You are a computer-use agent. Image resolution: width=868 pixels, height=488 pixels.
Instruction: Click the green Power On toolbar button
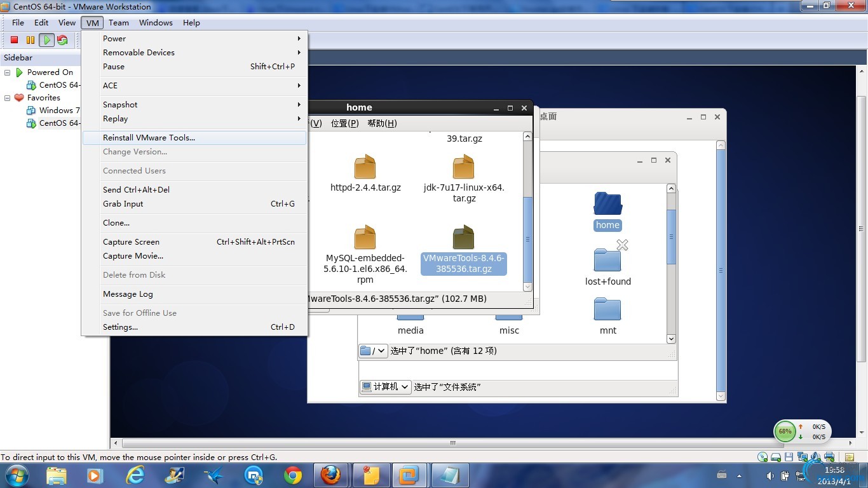[x=46, y=40]
